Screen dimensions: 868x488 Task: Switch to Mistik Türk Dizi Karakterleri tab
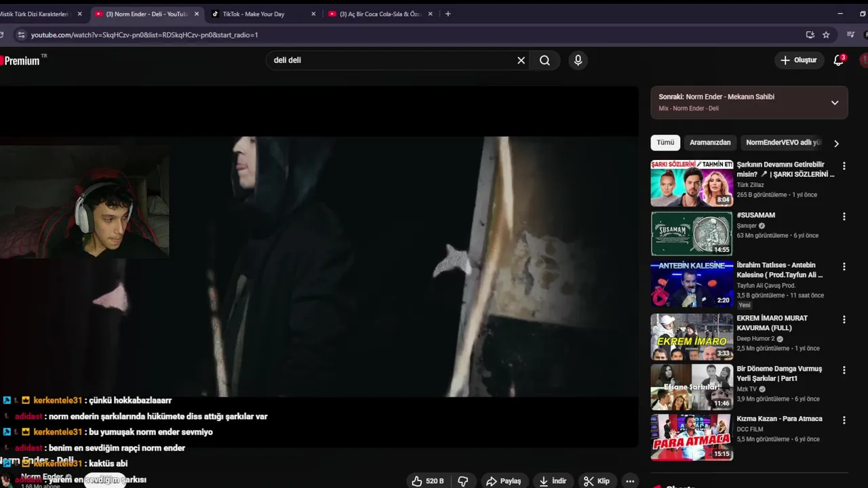(x=34, y=14)
